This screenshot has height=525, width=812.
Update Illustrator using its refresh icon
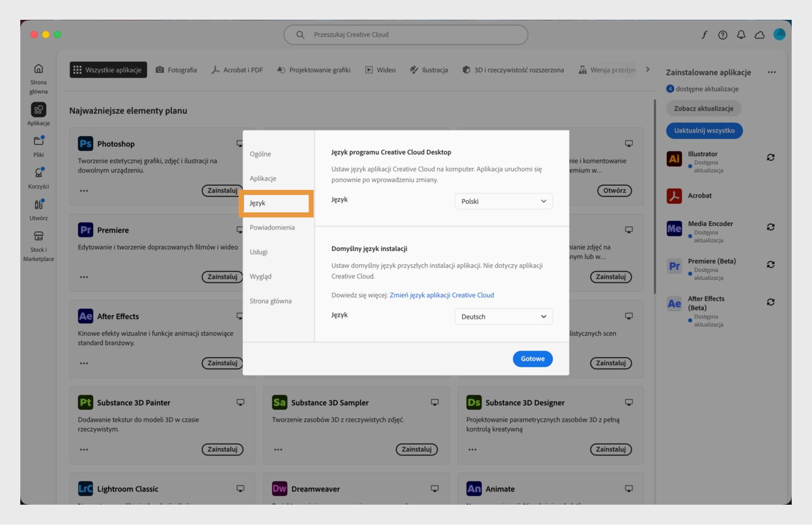770,157
